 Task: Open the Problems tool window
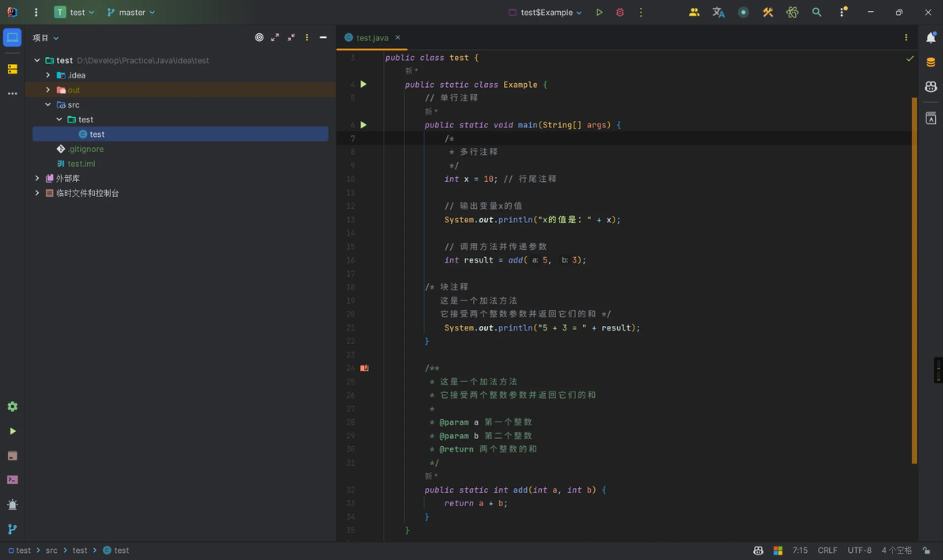pos(12,505)
